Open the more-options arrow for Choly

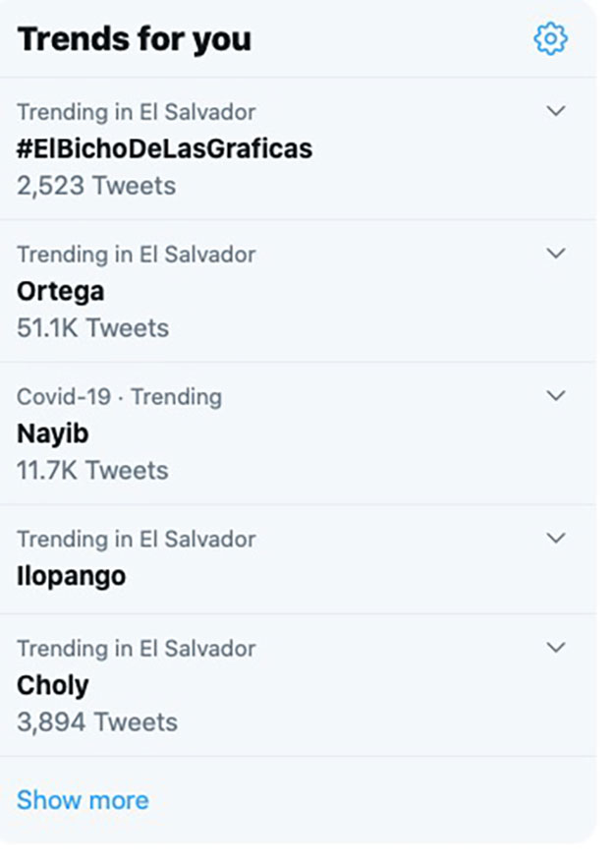click(556, 648)
